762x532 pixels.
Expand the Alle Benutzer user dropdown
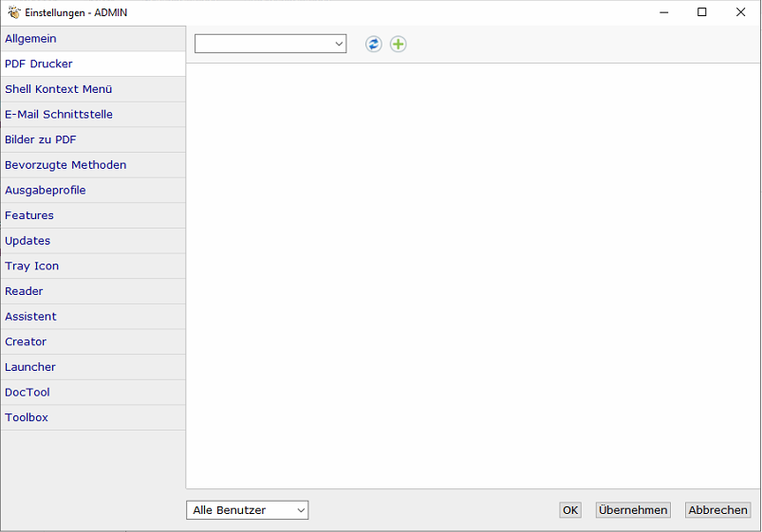coord(248,510)
